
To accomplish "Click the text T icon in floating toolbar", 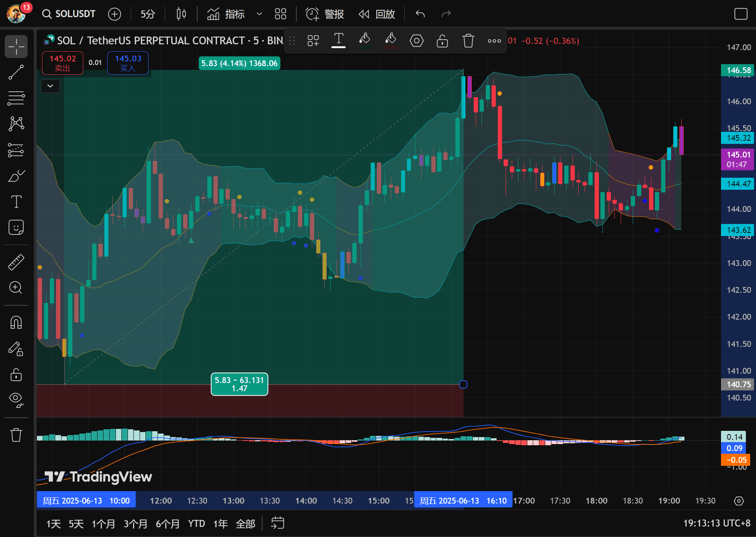I will point(339,40).
